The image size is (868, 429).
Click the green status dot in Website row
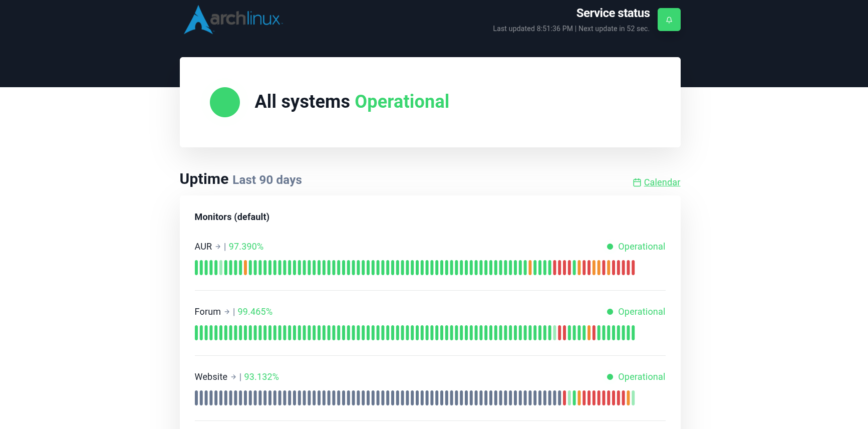tap(610, 377)
